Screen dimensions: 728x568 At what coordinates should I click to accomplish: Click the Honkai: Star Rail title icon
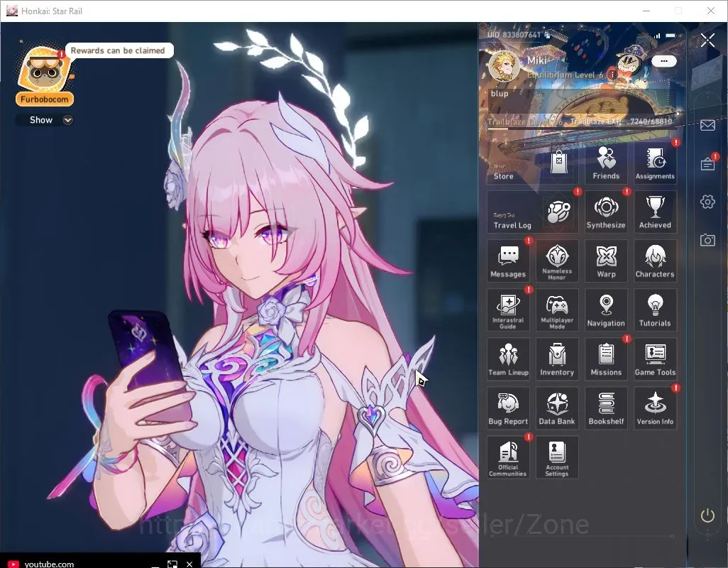tap(12, 11)
